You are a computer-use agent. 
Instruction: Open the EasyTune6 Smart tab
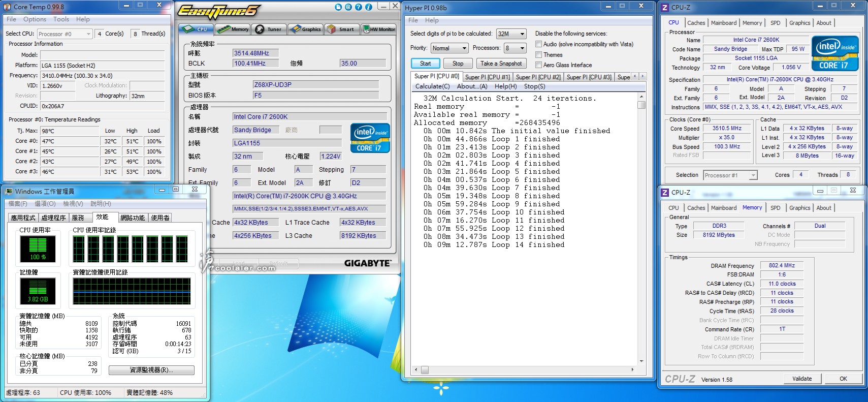click(342, 29)
